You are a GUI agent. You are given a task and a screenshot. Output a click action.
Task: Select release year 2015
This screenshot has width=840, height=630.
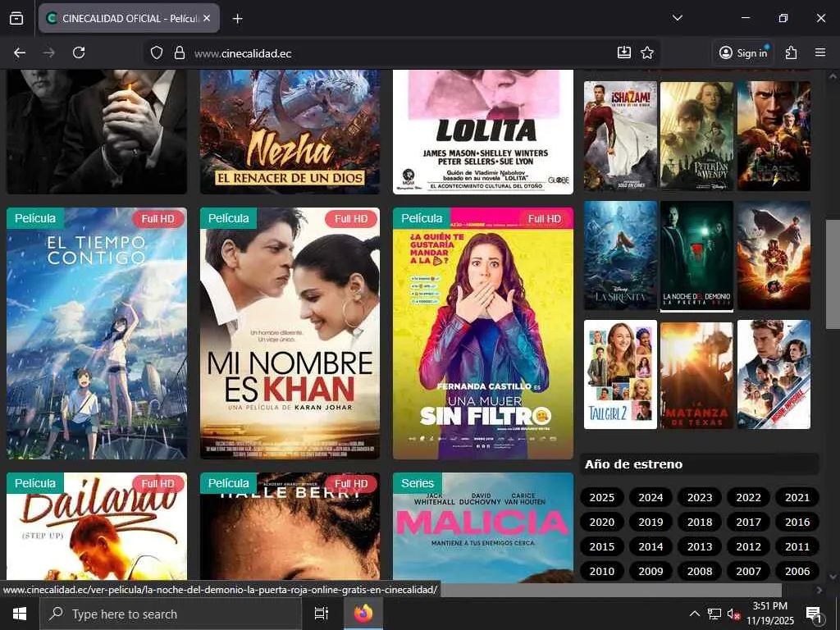pyautogui.click(x=602, y=546)
